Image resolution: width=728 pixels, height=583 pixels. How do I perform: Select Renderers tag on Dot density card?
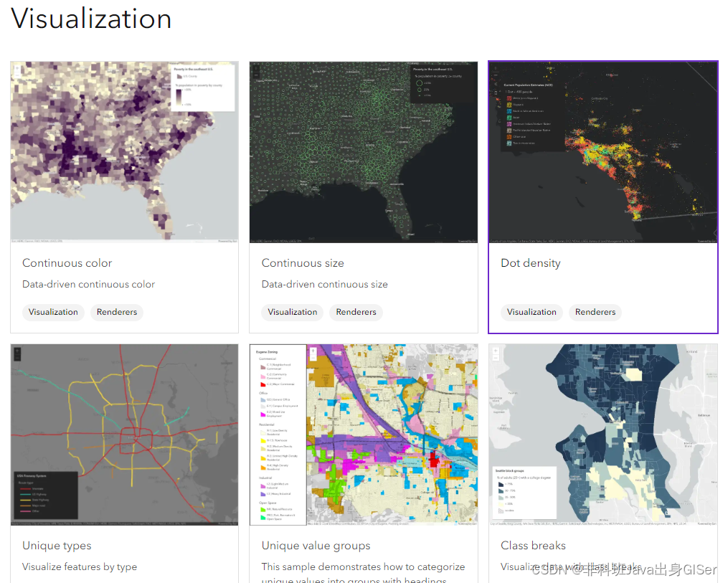coord(595,312)
